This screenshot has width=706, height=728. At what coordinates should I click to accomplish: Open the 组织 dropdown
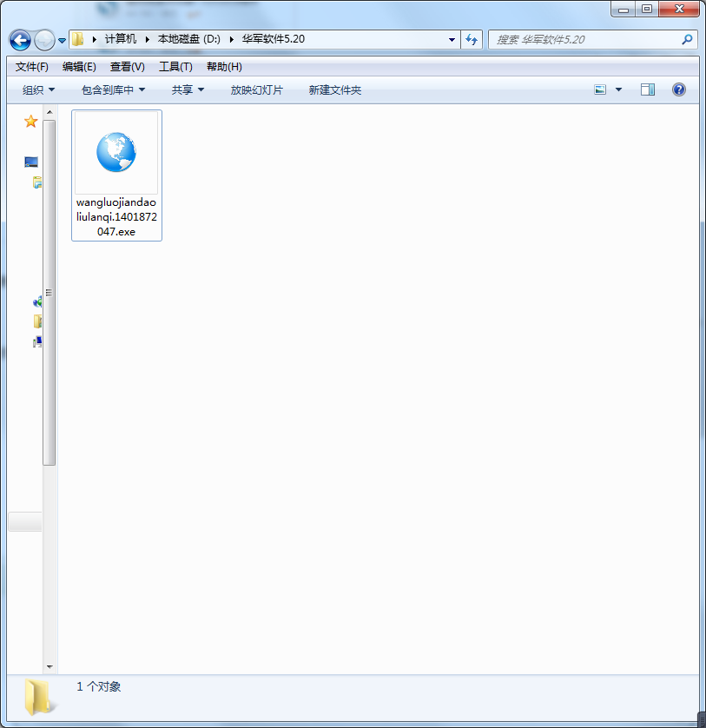tap(38, 90)
